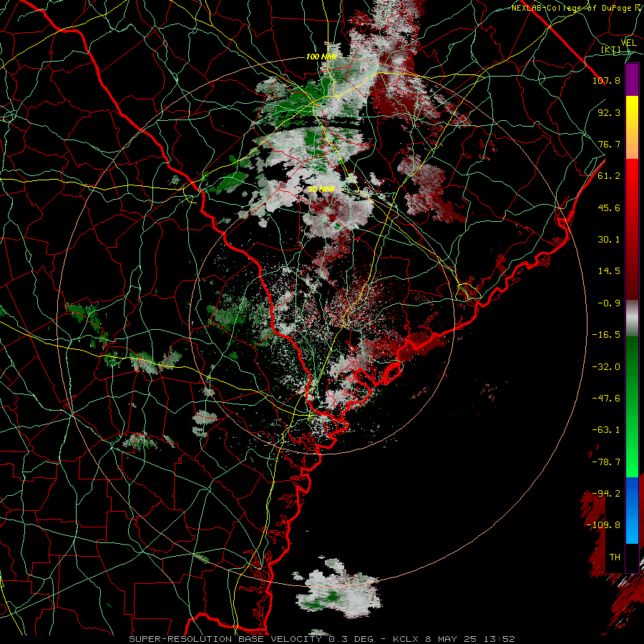Screen dimensions: 644x644
Task: Select the 76.7 velocity scale value
Action: click(609, 144)
